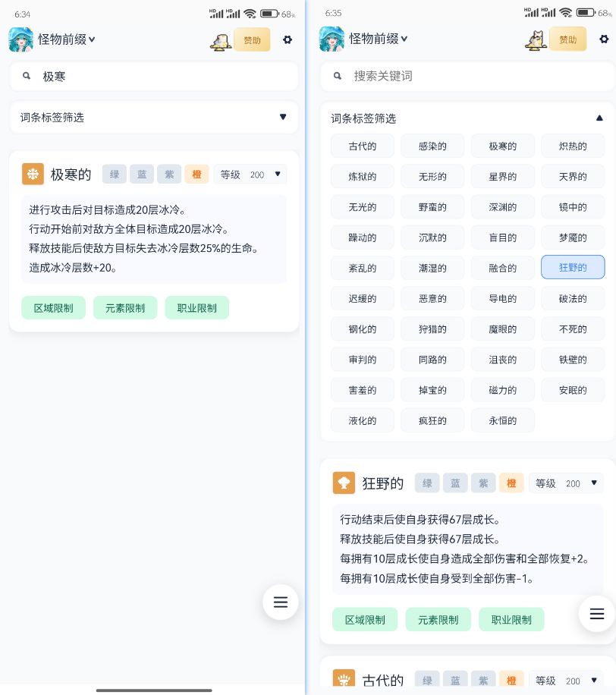616x695 pixels.
Task: Select the 梦魇的 filter tag
Action: pos(573,238)
